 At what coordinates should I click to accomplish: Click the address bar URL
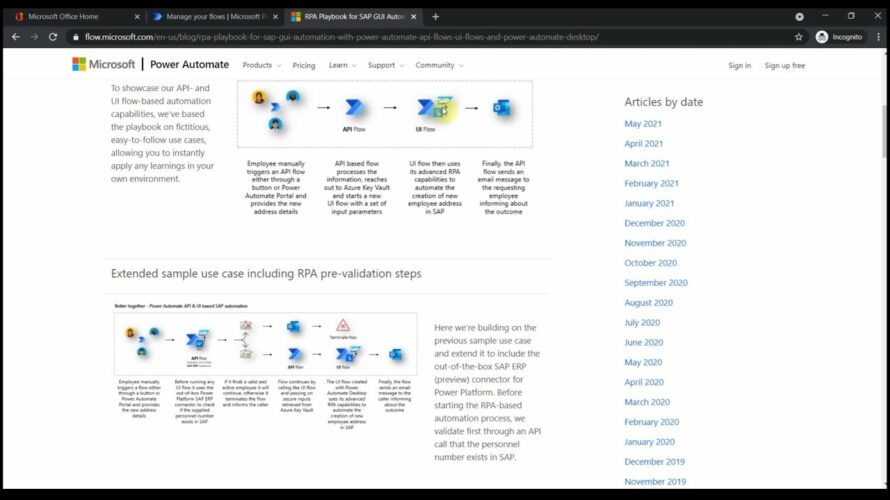(x=342, y=37)
